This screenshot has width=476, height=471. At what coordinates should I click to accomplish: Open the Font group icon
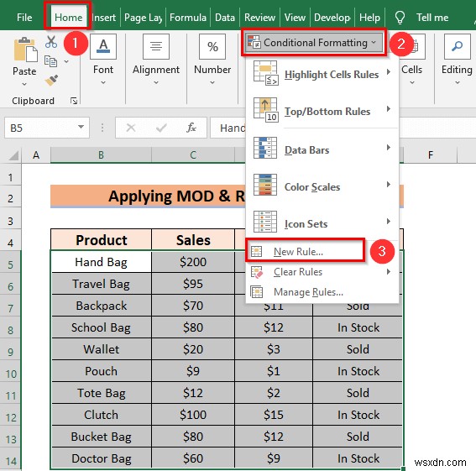103,46
